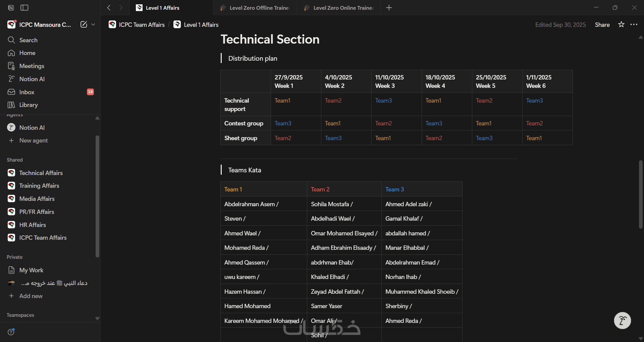Image resolution: width=644 pixels, height=342 pixels.
Task: Open a new tab with plus button
Action: pyautogui.click(x=389, y=8)
